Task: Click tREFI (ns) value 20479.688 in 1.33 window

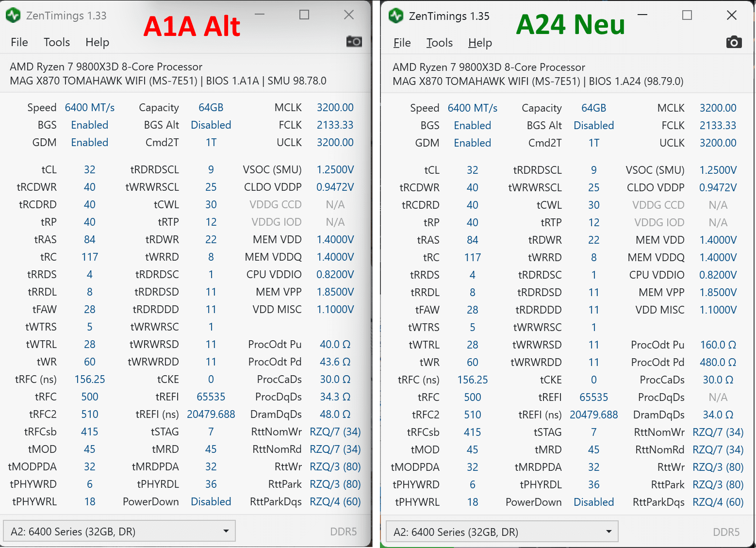Action: pyautogui.click(x=211, y=414)
